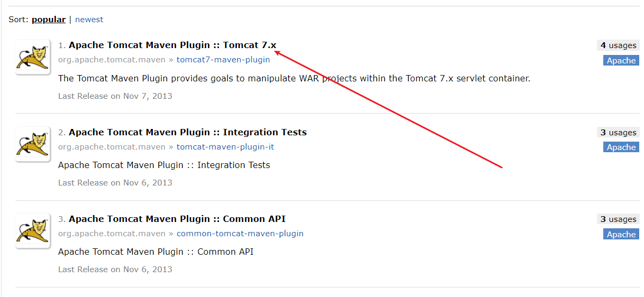Open the tomcat7-maven-plugin artifact link
The height and width of the screenshot is (297, 644).
coord(223,60)
